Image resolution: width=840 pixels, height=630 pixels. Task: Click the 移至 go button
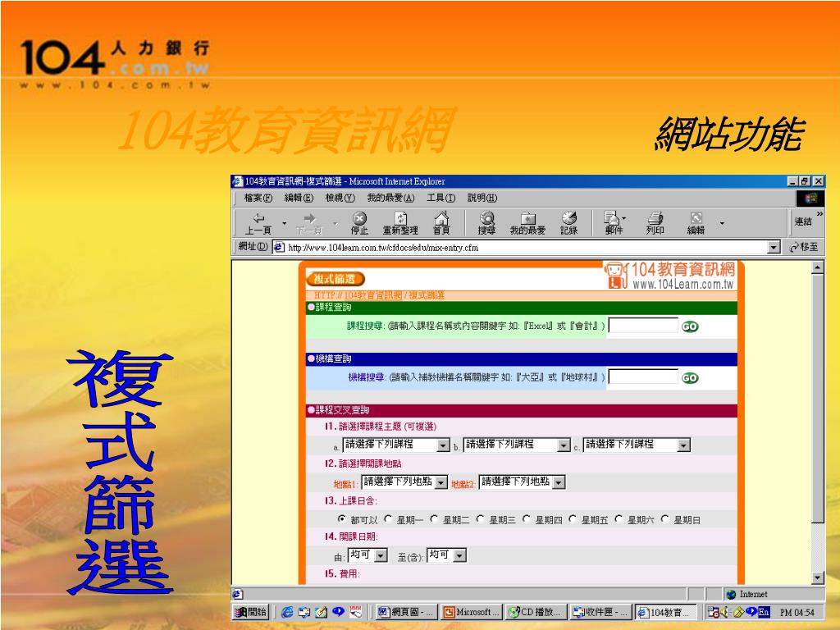[x=804, y=247]
